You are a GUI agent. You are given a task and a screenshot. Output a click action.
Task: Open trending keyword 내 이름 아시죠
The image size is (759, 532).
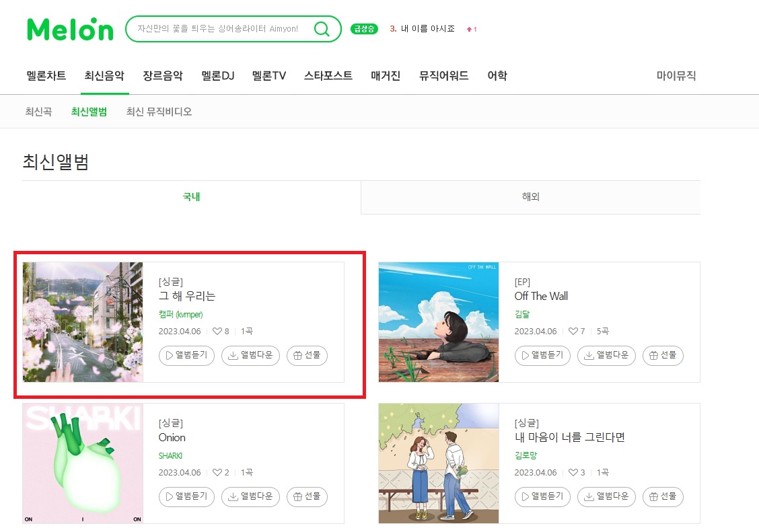427,29
